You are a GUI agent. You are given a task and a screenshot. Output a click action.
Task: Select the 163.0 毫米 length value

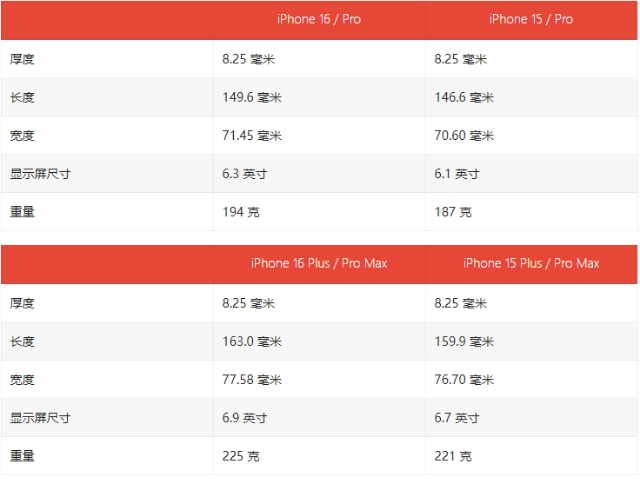tap(252, 341)
